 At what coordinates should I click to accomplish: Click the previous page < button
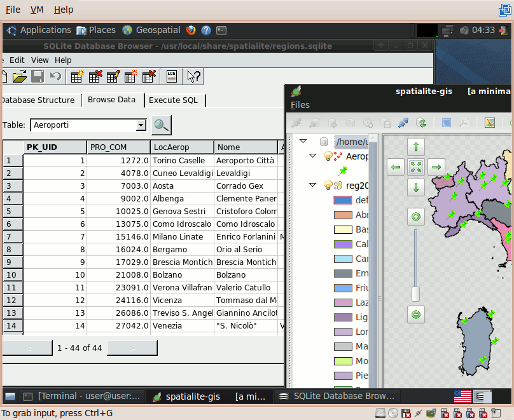point(27,348)
